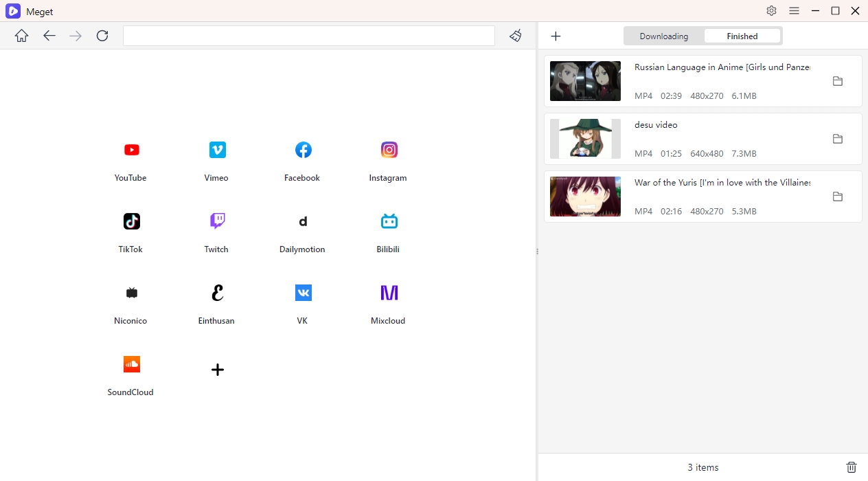Screen dimensions: 868x481
Task: Add a new download with plus icon
Action: 556,36
